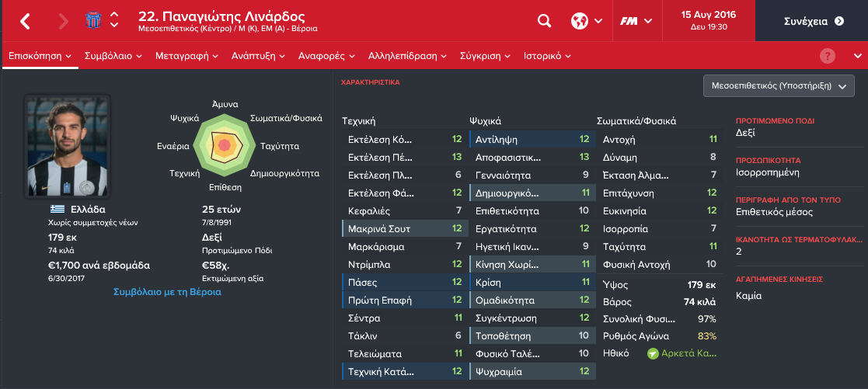
Task: Open the Σύγκριση tab menu
Action: pyautogui.click(x=484, y=56)
